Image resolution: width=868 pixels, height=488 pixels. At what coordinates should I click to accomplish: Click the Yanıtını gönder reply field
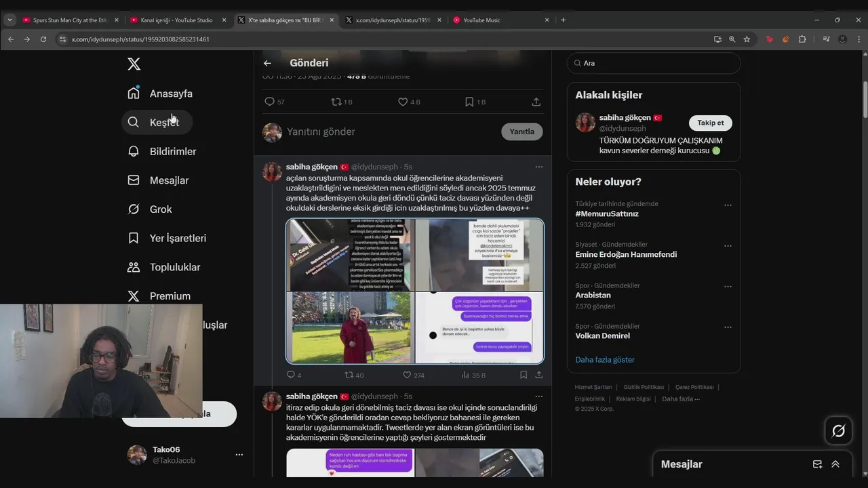tap(390, 131)
